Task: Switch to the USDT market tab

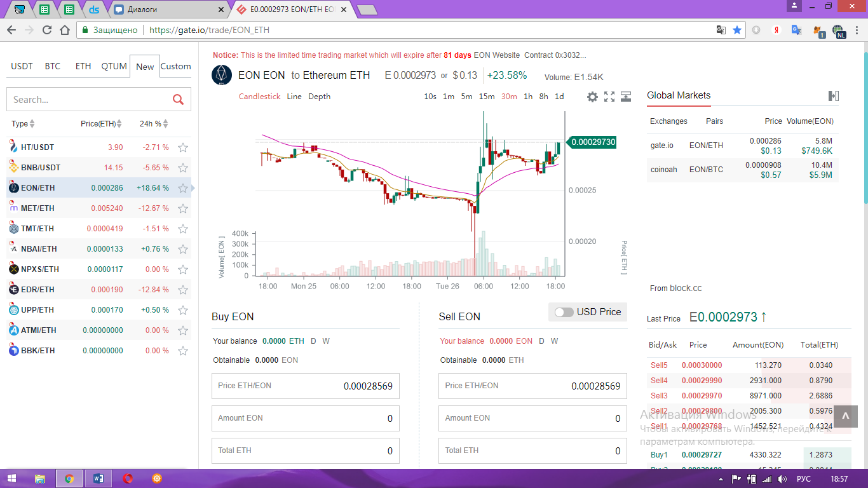Action: click(x=22, y=66)
